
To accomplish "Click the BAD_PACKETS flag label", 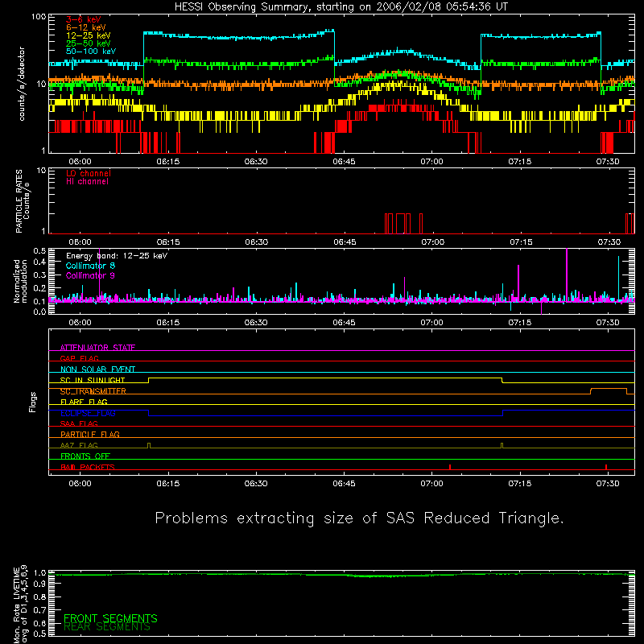I will tap(88, 467).
